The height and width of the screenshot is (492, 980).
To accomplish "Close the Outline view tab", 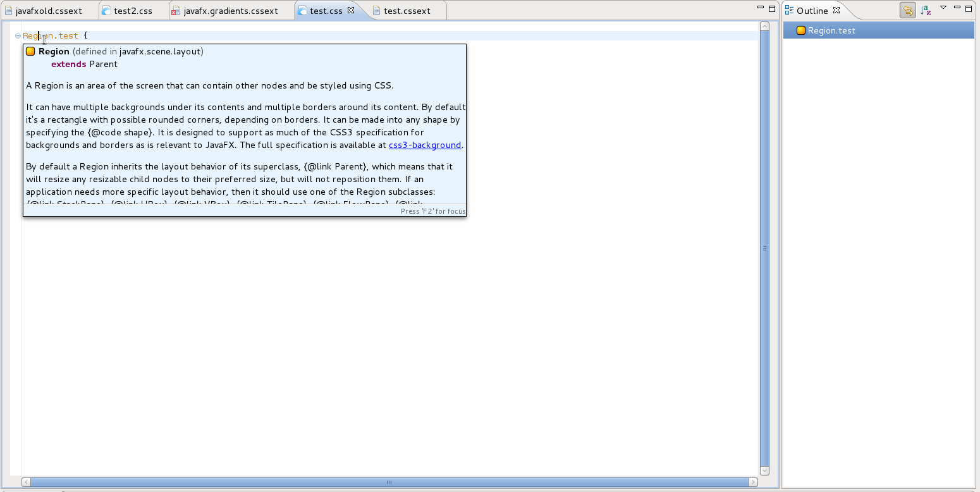I will (836, 10).
